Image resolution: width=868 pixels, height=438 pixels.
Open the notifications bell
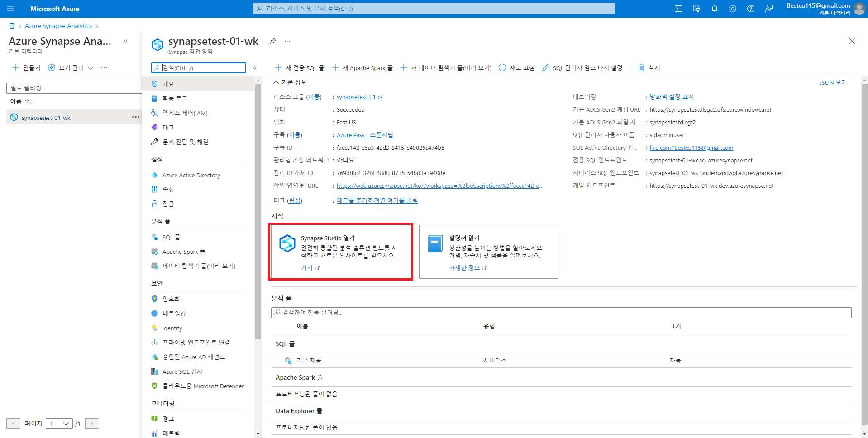[x=715, y=9]
